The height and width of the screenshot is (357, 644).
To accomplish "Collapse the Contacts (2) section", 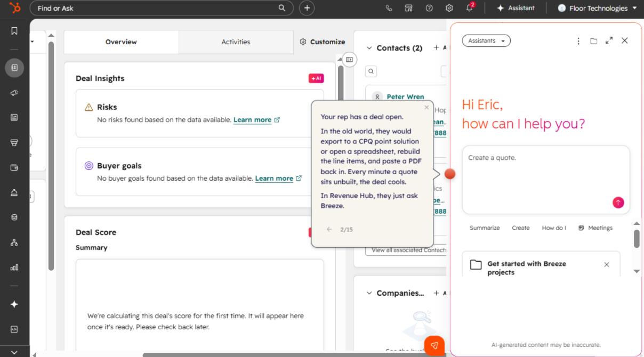I will [369, 48].
